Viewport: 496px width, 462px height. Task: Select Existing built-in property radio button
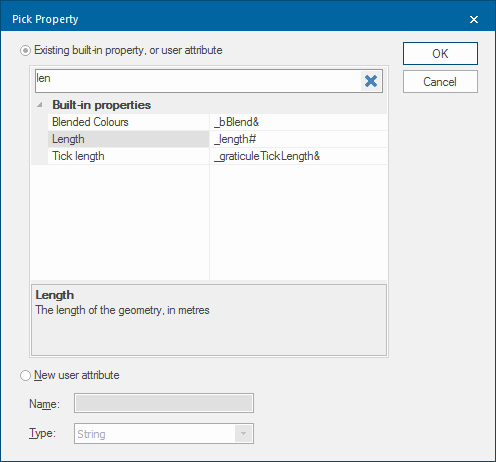[25, 51]
